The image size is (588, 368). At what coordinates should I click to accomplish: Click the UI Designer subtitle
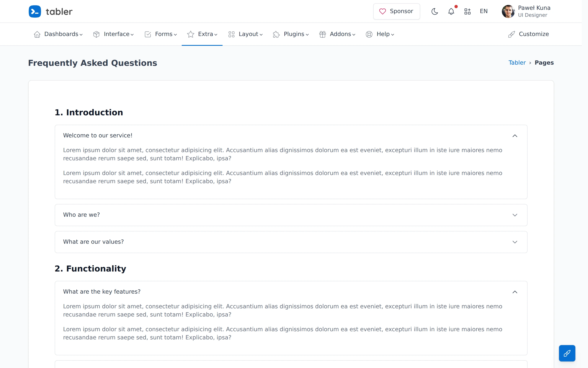[x=532, y=15]
